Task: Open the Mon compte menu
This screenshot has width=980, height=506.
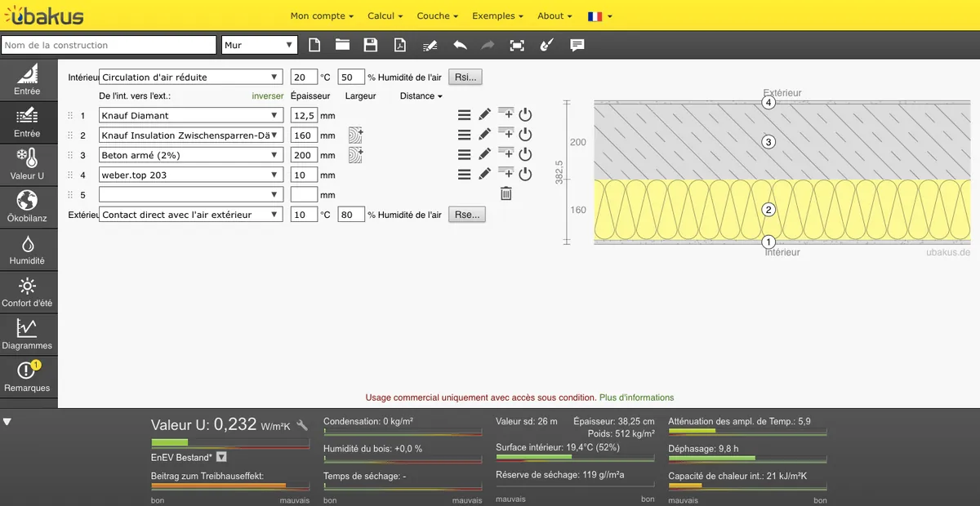Action: [322, 16]
